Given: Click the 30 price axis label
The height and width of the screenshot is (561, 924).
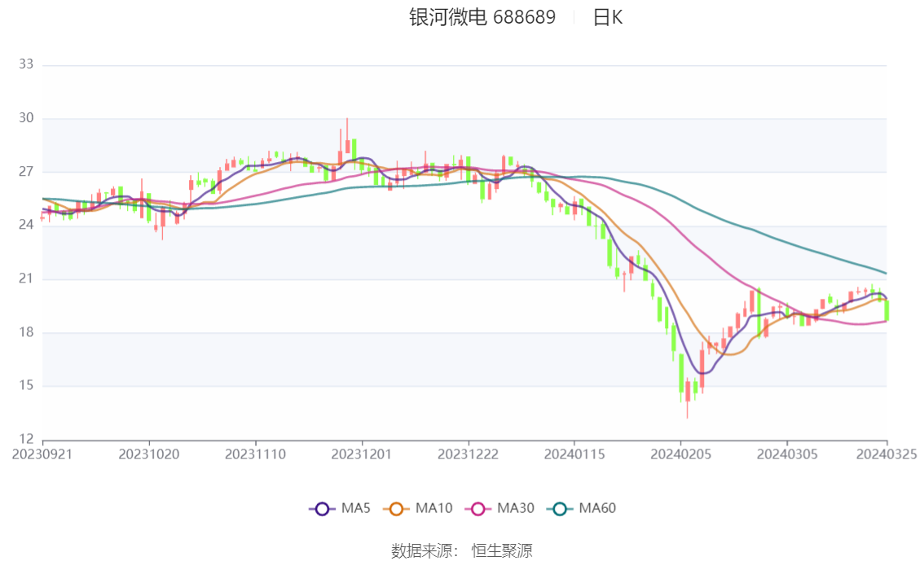Looking at the screenshot, I should point(26,118).
